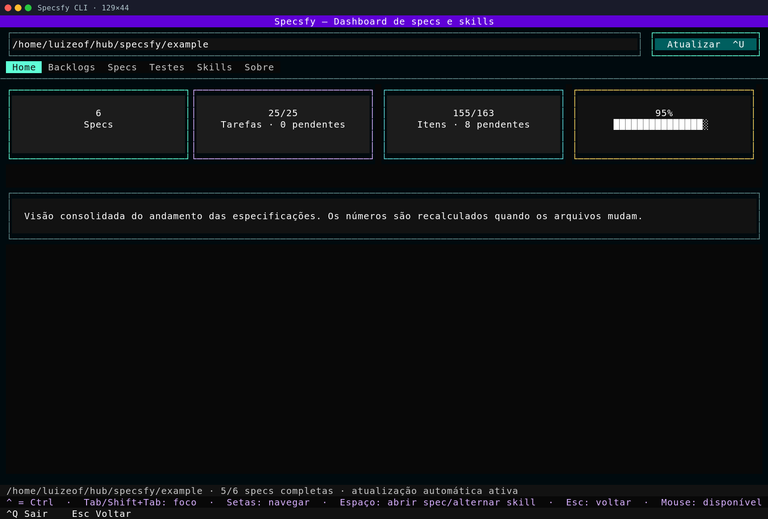Click the ^Q Sair footer shortcut
768x519 pixels.
(27, 514)
